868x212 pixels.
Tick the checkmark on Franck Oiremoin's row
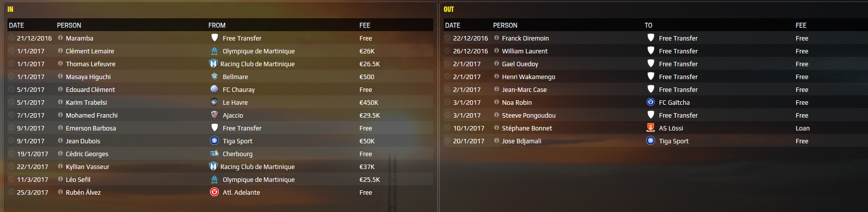coord(448,38)
